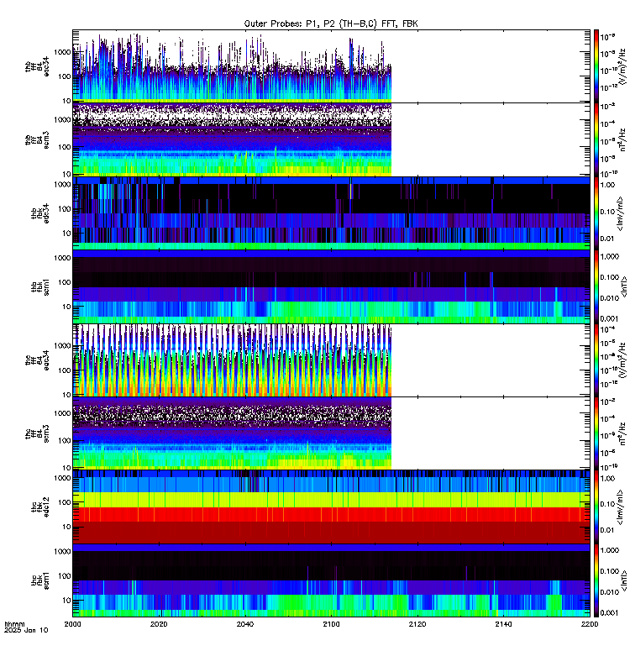Pick the color bar beside the thc fbk scm1 panel
The image size is (630, 672).
click(x=596, y=580)
